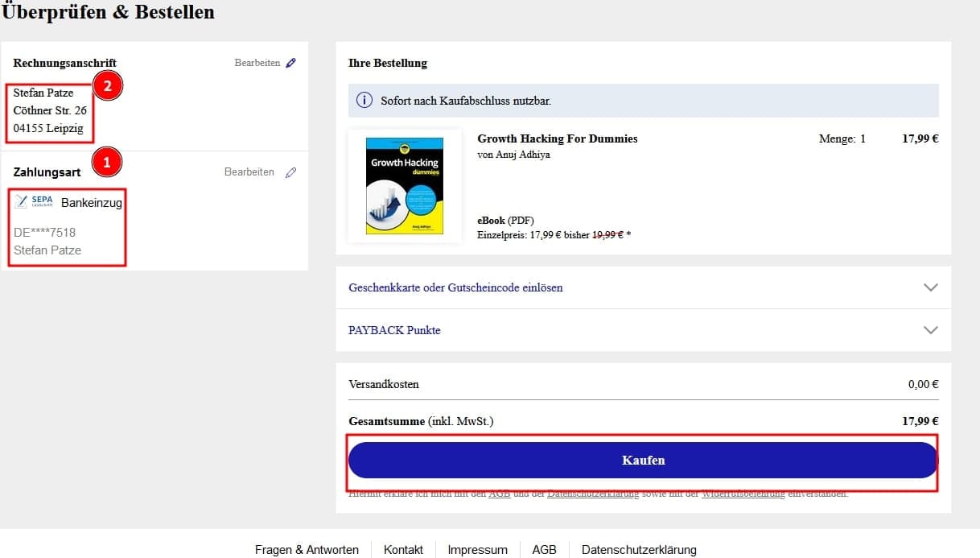Open Geschenkkarte oder Gutscheincode einlösen section
980x558 pixels.
point(455,287)
